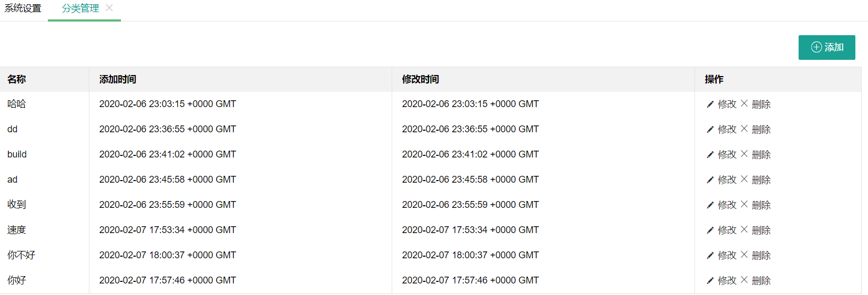
Task: Click 修改 link for the ad category
Action: [727, 180]
